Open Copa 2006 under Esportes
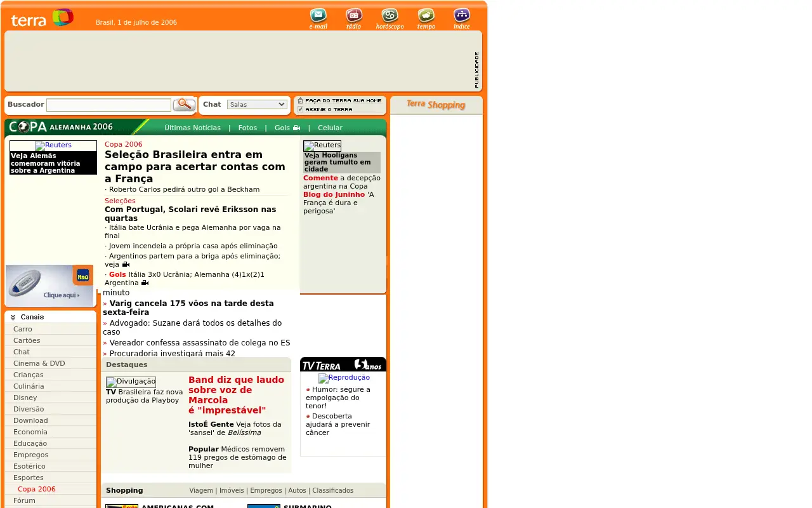Screen dimensions: 812x508 (x=37, y=489)
